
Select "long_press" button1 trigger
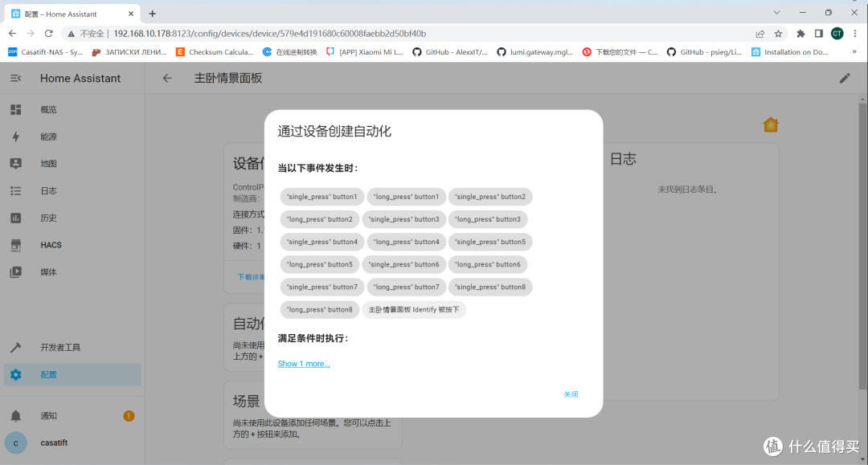[406, 197]
